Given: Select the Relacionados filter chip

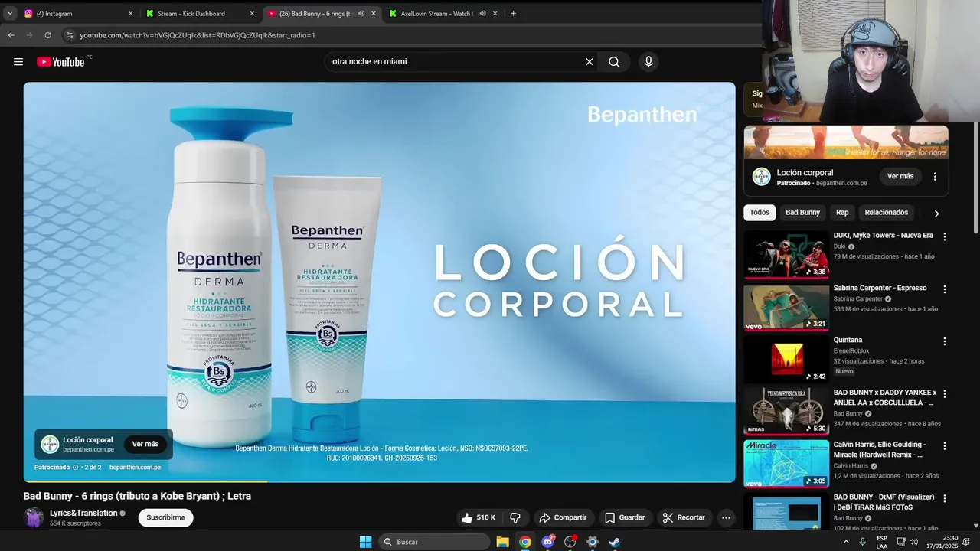Looking at the screenshot, I should pos(886,213).
